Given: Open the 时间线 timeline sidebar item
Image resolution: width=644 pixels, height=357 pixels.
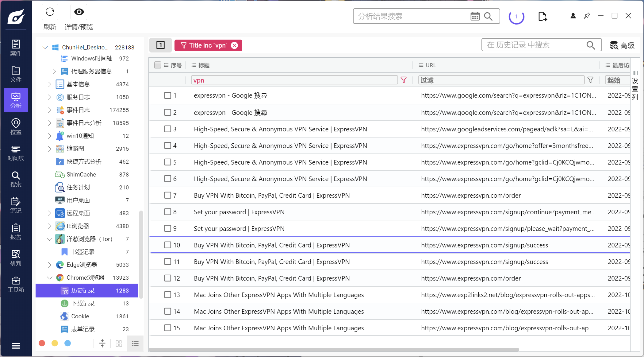Looking at the screenshot, I should tap(16, 153).
